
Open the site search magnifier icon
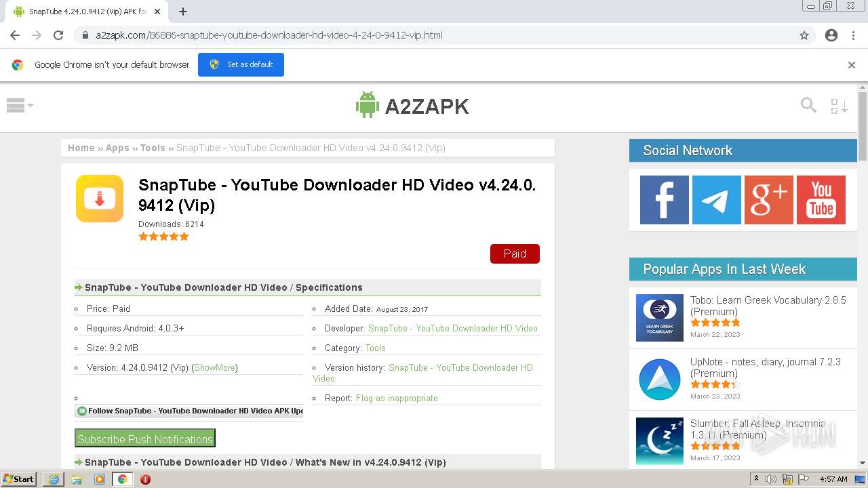point(808,105)
